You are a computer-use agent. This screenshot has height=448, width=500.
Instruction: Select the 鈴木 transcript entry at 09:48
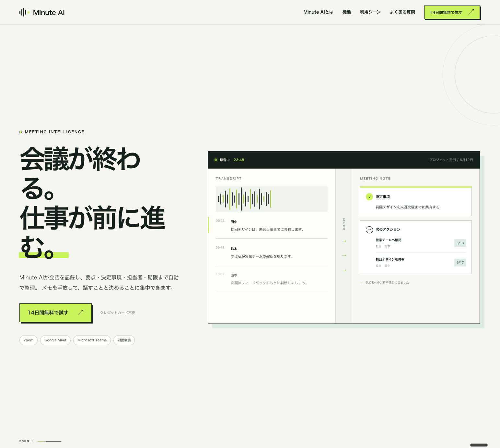(272, 252)
